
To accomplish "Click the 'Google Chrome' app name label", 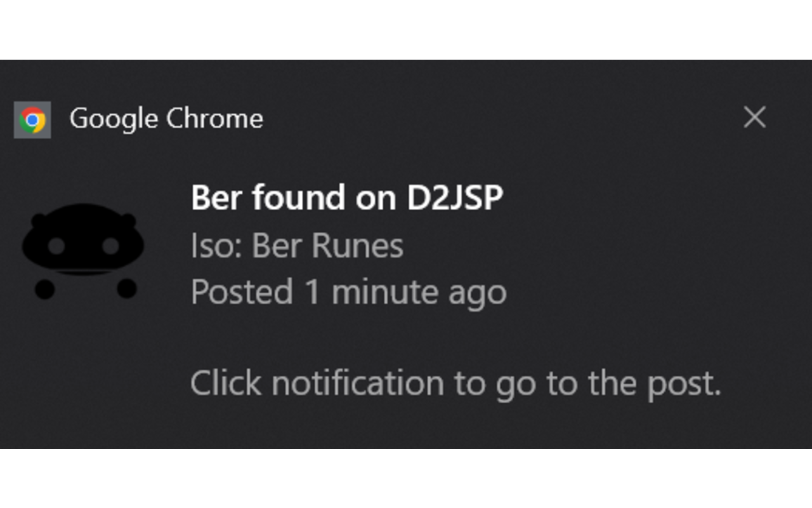I will 167,118.
